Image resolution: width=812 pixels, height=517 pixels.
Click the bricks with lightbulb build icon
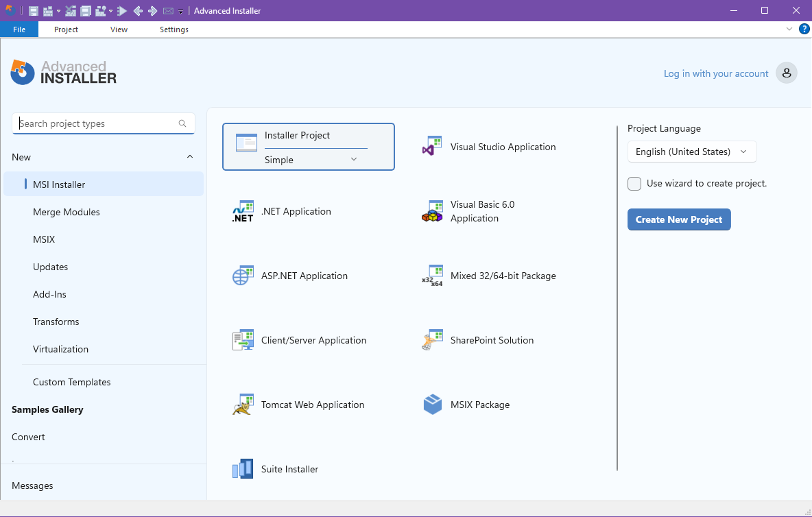pyautogui.click(x=101, y=11)
